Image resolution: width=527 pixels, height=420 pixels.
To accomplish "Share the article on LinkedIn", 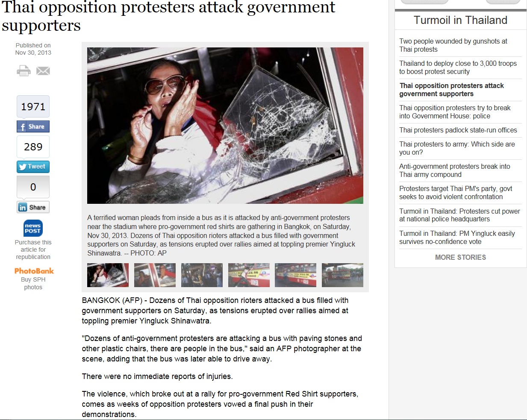I will point(33,207).
